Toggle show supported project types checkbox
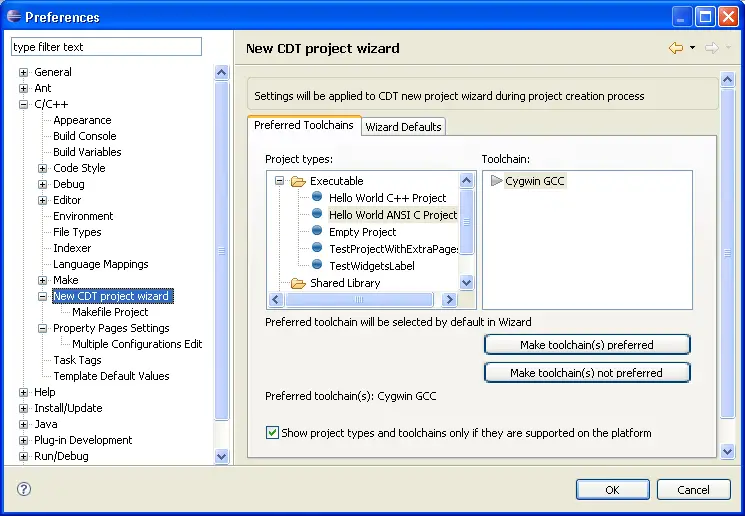745x516 pixels. pos(272,433)
